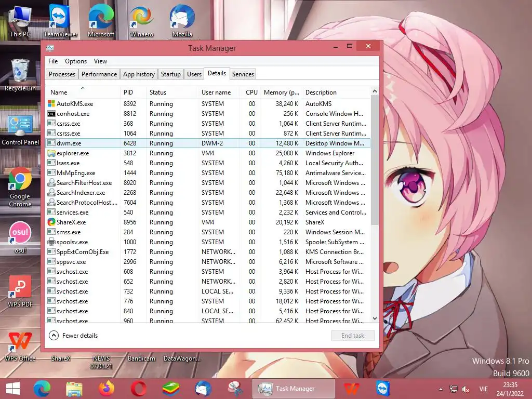The height and width of the screenshot is (399, 532).
Task: Select svchost.exe with PID 776
Action: pyautogui.click(x=208, y=301)
